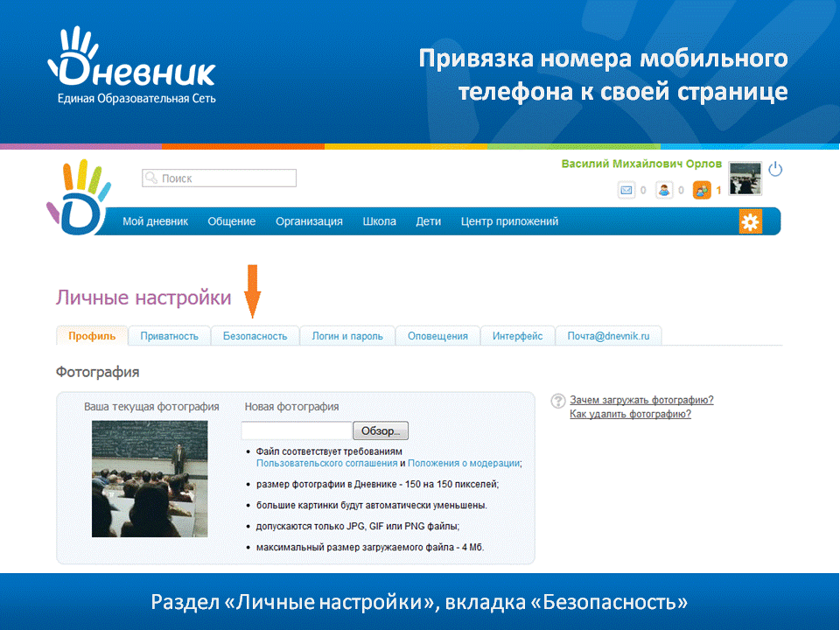Click the text about JPG, GIF или PNG
Viewport: 840px width, 630px height.
[x=357, y=526]
